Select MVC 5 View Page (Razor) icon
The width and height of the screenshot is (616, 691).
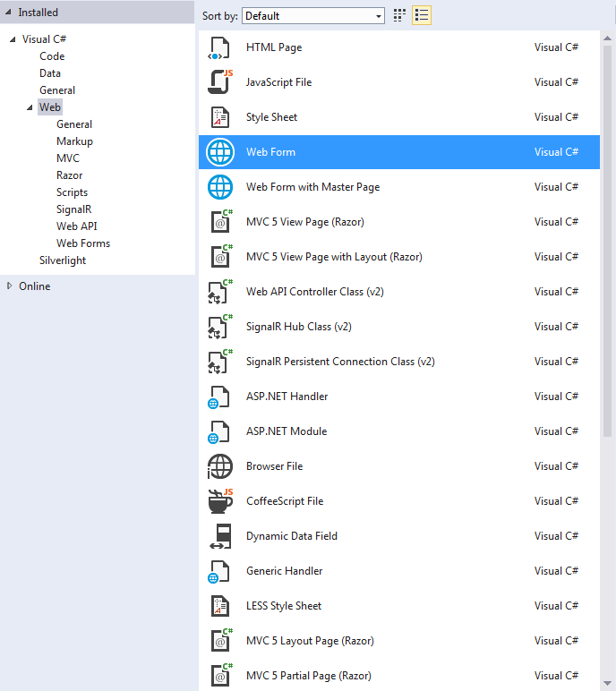220,222
